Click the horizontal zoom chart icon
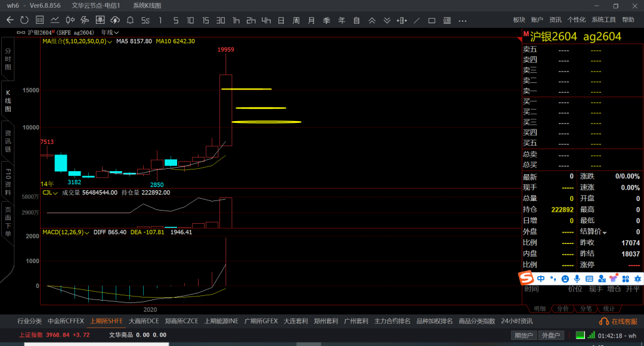The image size is (644, 346). point(402,20)
